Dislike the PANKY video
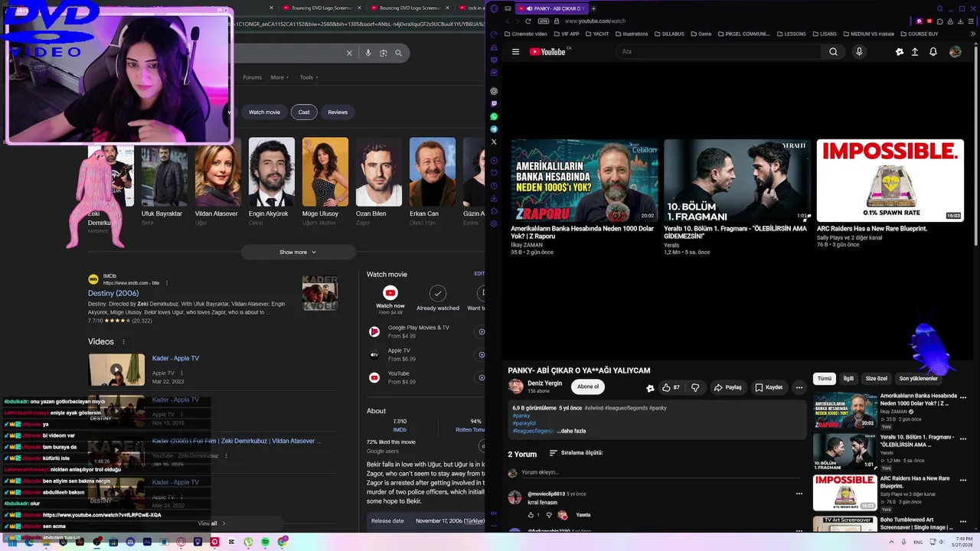The width and height of the screenshot is (980, 551). click(695, 387)
